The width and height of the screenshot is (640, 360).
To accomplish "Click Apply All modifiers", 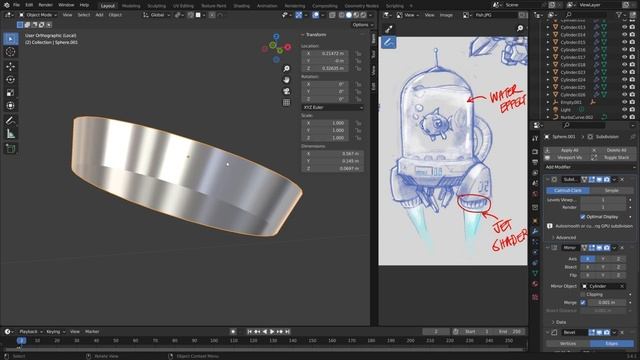I will click(569, 150).
